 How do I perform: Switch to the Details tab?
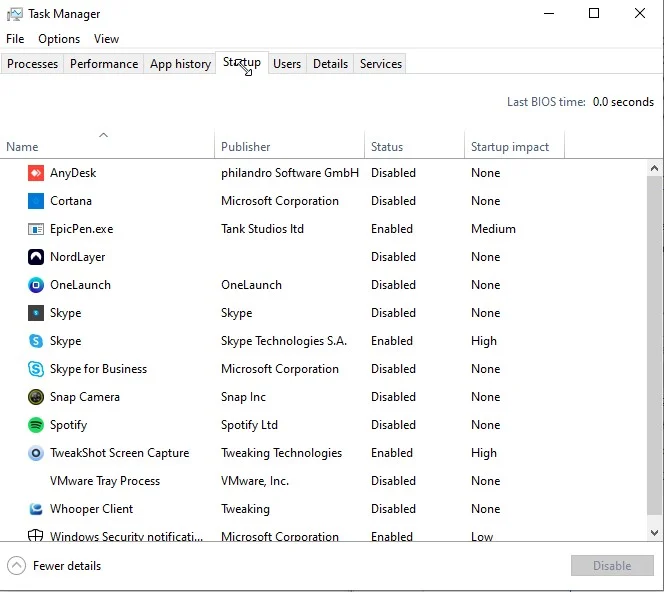(330, 64)
